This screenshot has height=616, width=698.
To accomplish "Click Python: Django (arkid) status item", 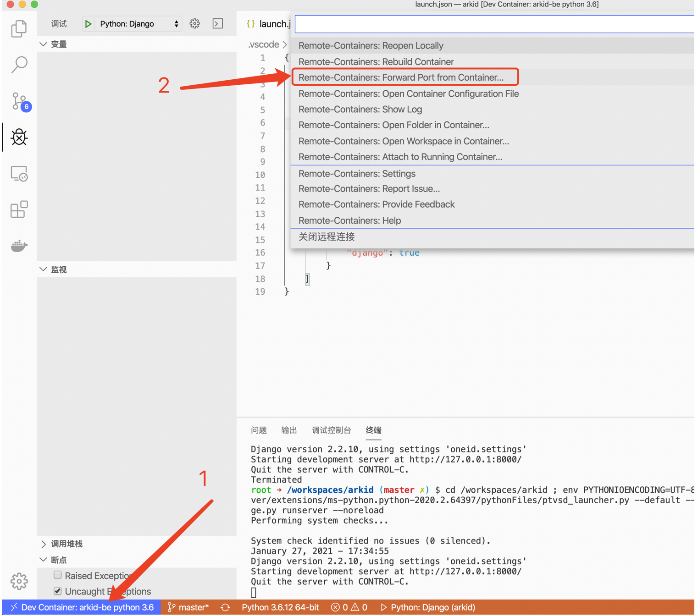I will [428, 607].
